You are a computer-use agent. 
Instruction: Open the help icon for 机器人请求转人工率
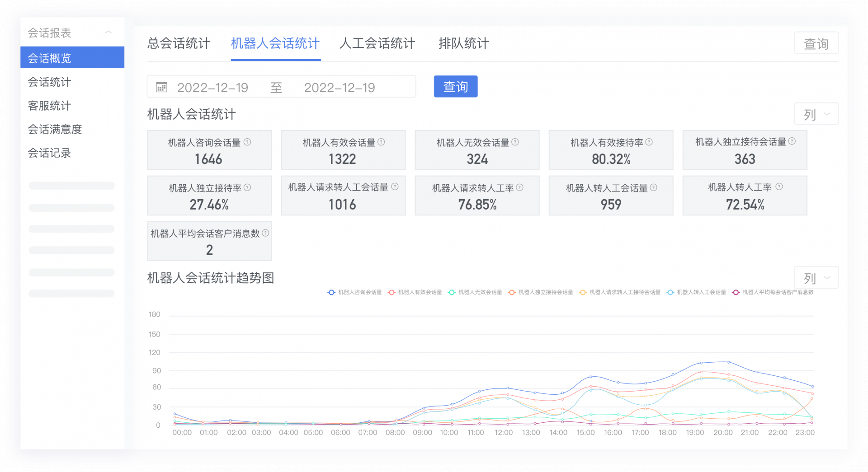519,187
